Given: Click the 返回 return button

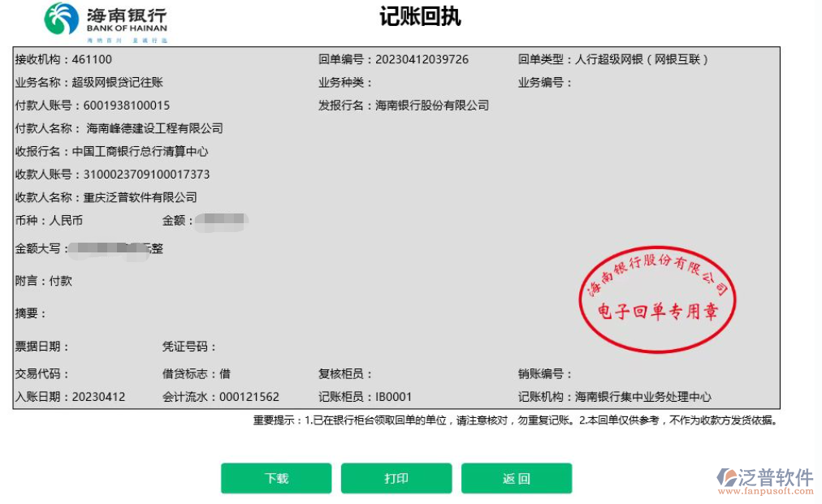Looking at the screenshot, I should point(517,478).
